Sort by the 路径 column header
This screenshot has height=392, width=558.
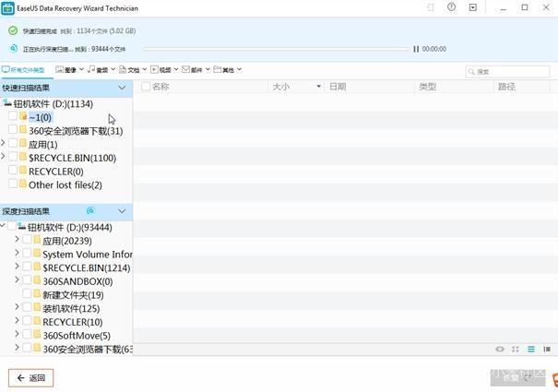click(x=506, y=87)
